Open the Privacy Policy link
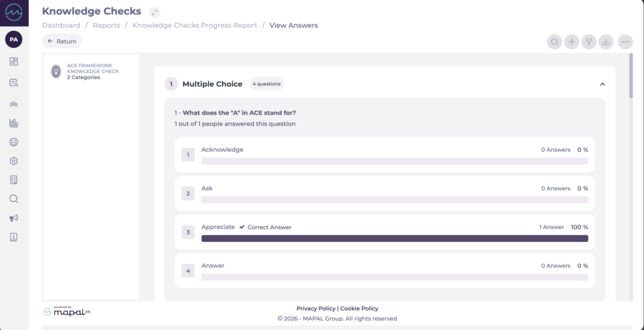 (x=316, y=309)
